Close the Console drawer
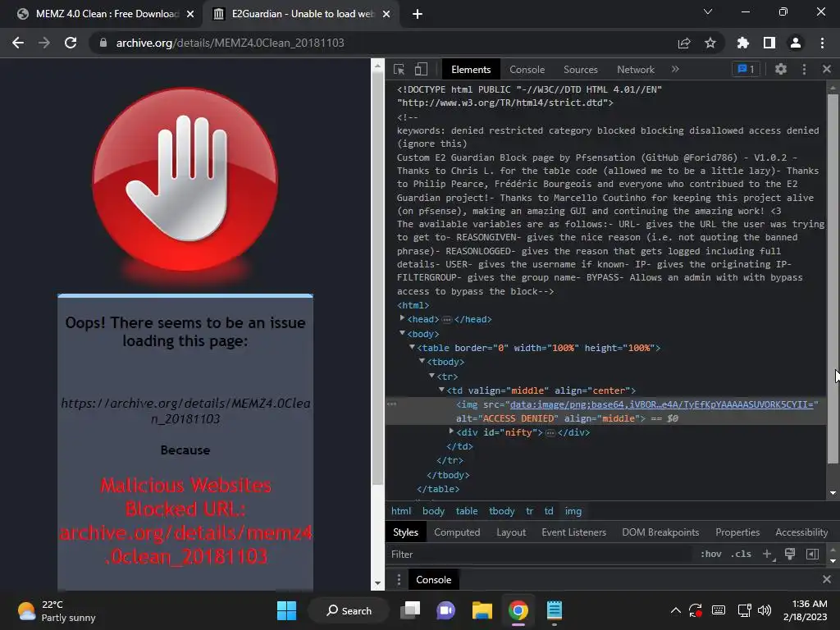Viewport: 840px width, 630px height. (827, 579)
